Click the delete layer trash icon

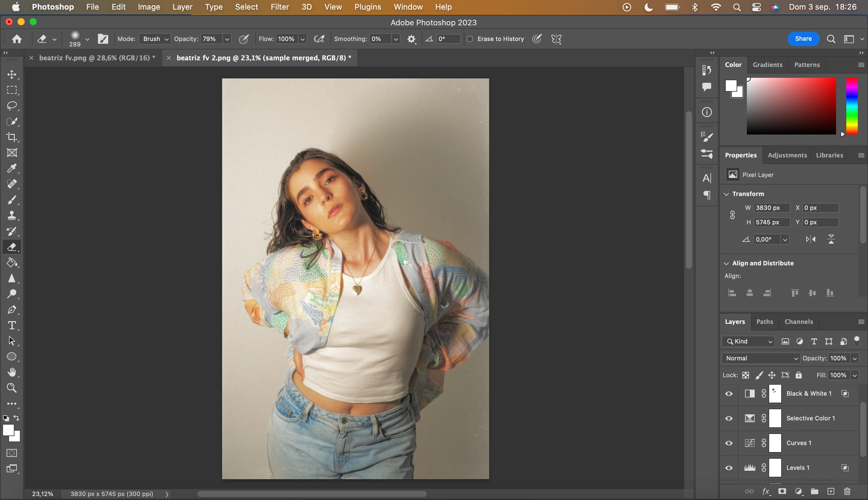[847, 491]
